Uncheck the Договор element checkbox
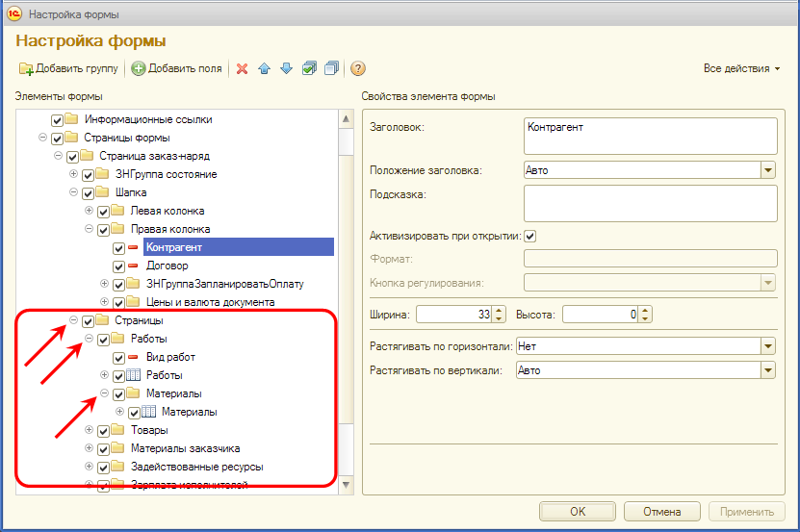The height and width of the screenshot is (532, 800). coord(118,266)
